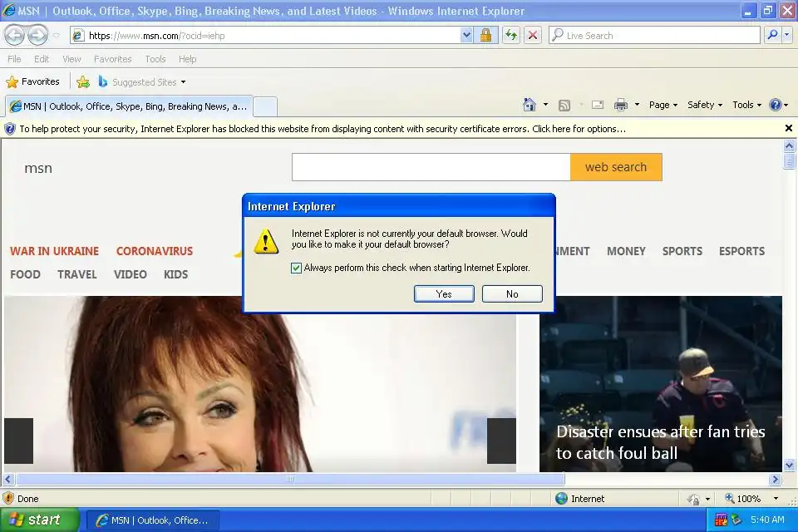Click the RSS feeds icon
Screen dimensions: 798x532
[564, 106]
